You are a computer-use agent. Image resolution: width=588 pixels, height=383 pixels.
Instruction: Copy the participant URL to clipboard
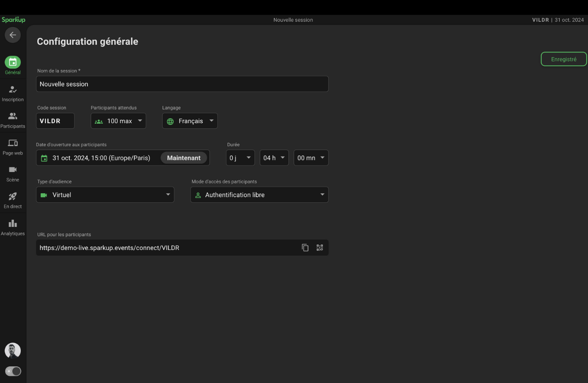pyautogui.click(x=305, y=248)
